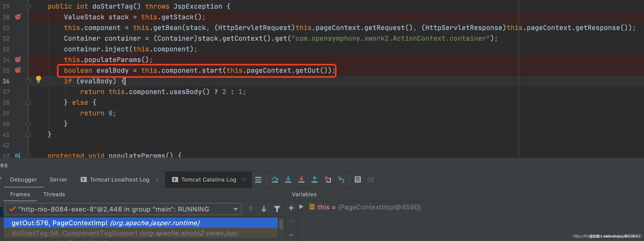Toggle the breakpoint on line 34
The image size is (644, 241).
pyautogui.click(x=18, y=59)
